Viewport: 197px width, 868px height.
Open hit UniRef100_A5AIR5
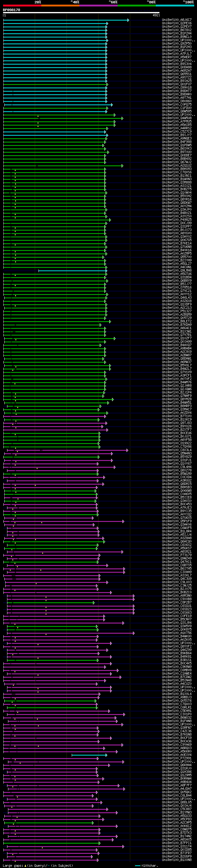[x=177, y=125]
